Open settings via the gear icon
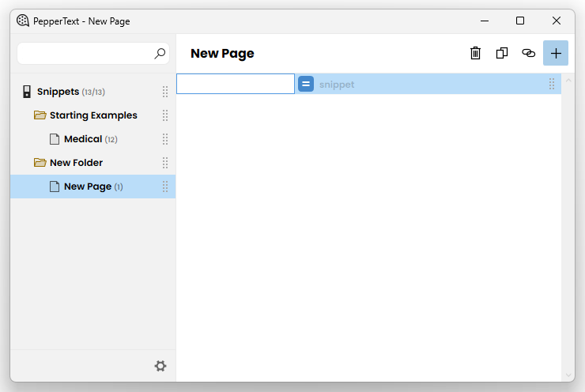Viewport: 585px width, 392px height. tap(160, 366)
